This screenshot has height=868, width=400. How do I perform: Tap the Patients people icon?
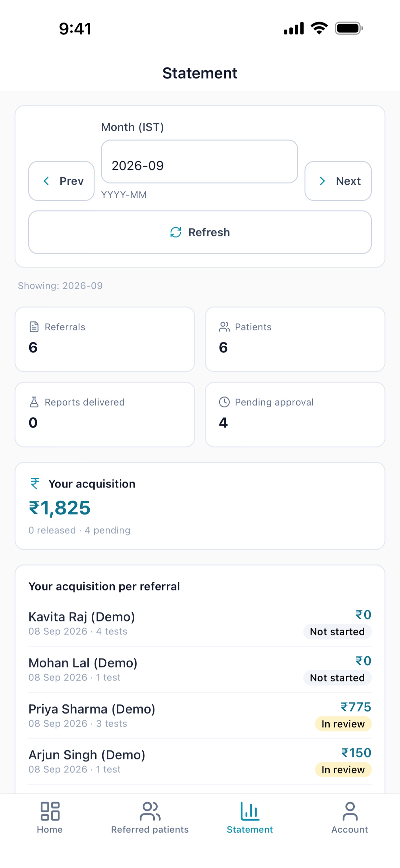click(224, 327)
